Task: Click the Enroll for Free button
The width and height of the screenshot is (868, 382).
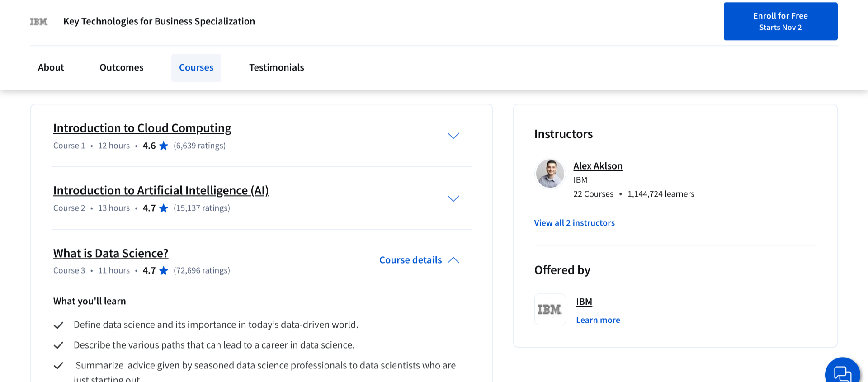Action: 780,22
